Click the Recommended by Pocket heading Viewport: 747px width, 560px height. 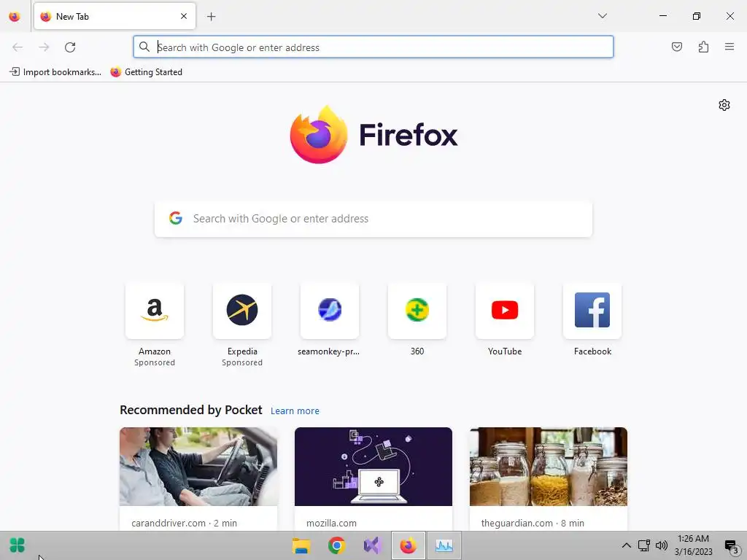click(190, 410)
